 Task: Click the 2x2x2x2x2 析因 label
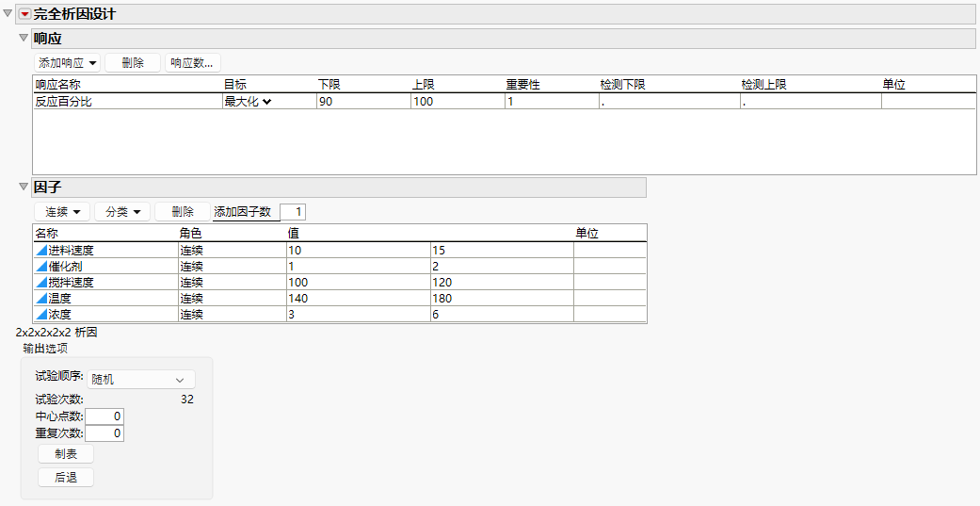(x=56, y=332)
